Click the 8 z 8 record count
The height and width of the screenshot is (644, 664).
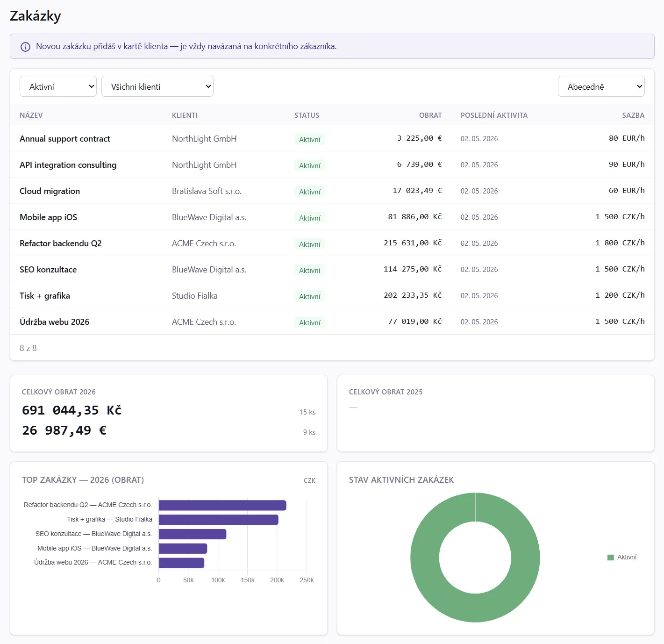click(28, 348)
